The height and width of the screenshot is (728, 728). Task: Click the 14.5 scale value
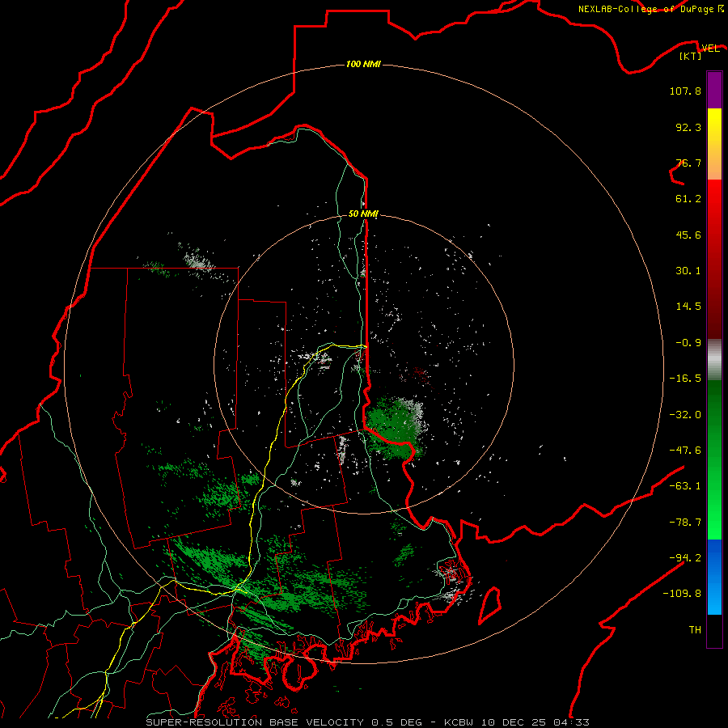(688, 307)
